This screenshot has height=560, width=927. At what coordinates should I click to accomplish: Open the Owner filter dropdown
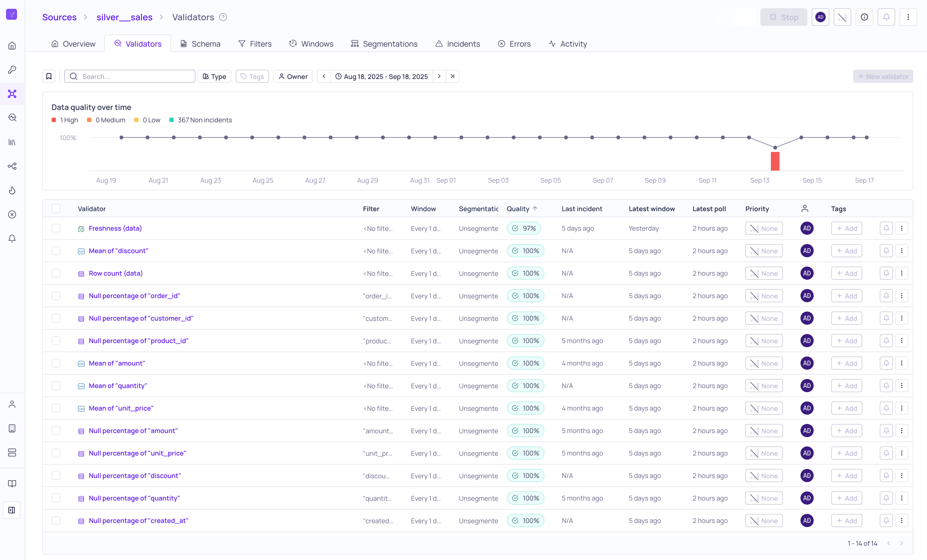coord(293,76)
